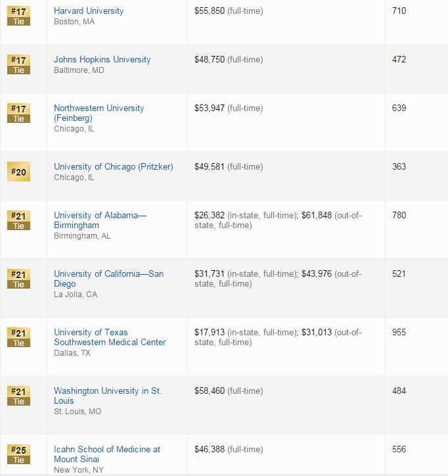Click the #21 Tie badge beside Texas Southwestern
This screenshot has width=448, height=476.
[x=18, y=338]
